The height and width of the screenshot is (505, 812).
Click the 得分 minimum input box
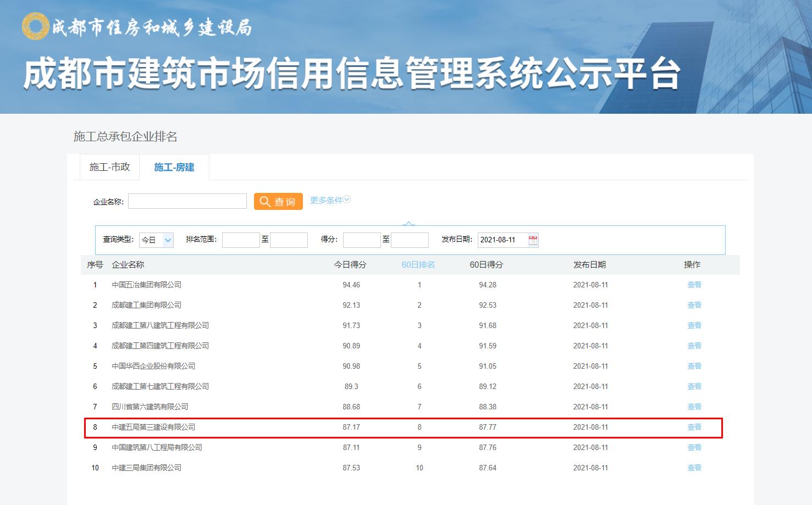click(362, 240)
